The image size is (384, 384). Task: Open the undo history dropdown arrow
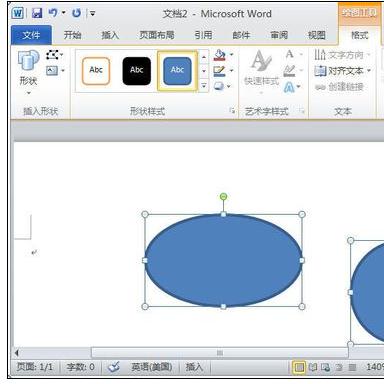coord(63,13)
